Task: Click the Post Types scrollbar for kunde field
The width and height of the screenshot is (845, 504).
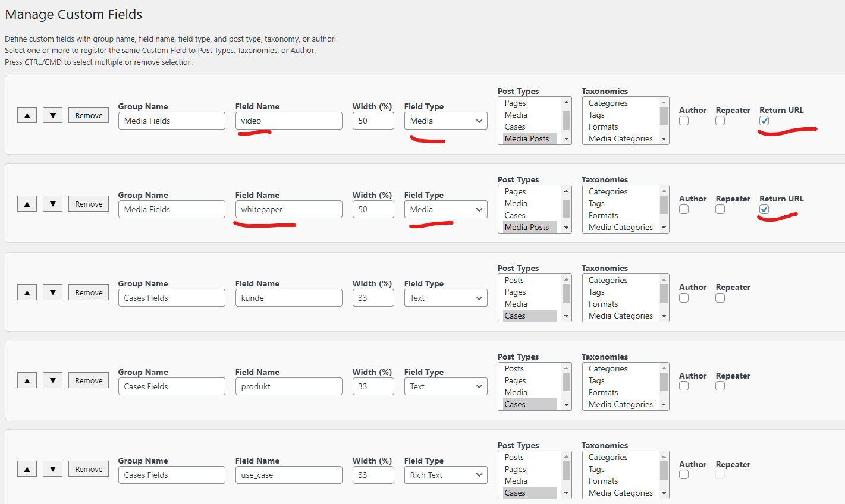Action: (566, 298)
